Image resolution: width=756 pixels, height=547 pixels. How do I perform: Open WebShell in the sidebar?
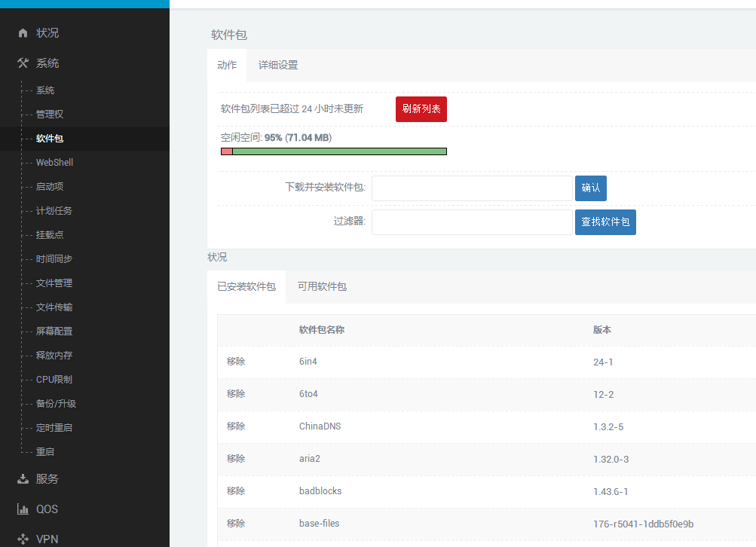54,163
